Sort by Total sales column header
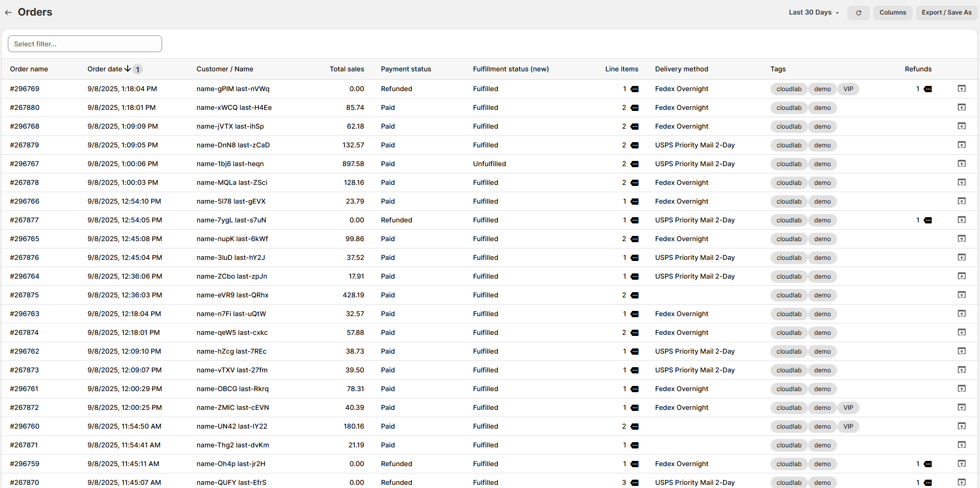980x488 pixels. (x=347, y=69)
